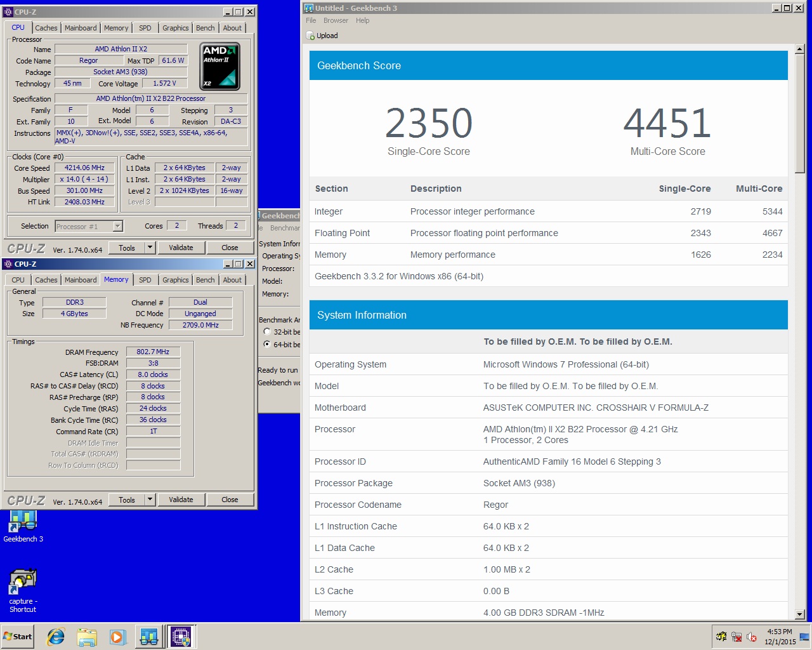Open Windows Explorer folder taskbar icon
This screenshot has height=650, width=812.
[86, 637]
